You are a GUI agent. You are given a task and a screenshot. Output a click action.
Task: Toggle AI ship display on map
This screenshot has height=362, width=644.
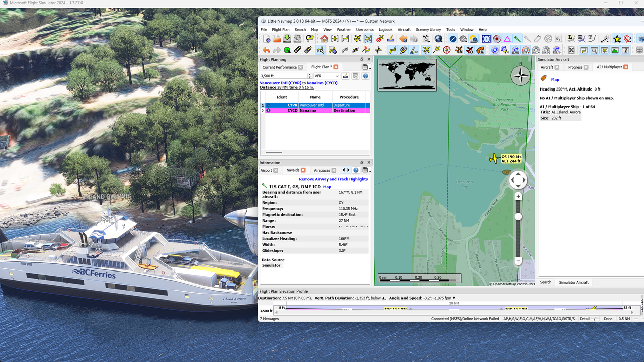[480, 50]
